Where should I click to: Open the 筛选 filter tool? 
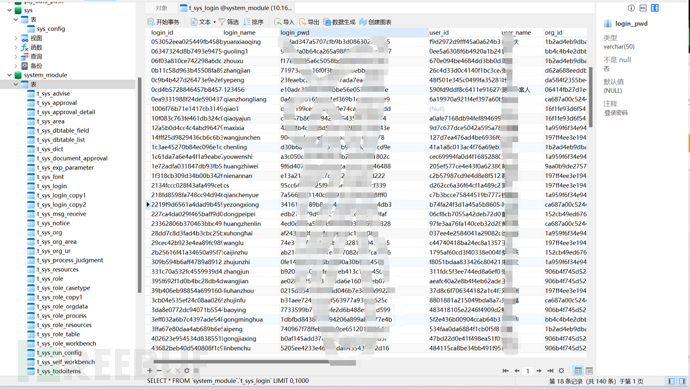pyautogui.click(x=228, y=22)
